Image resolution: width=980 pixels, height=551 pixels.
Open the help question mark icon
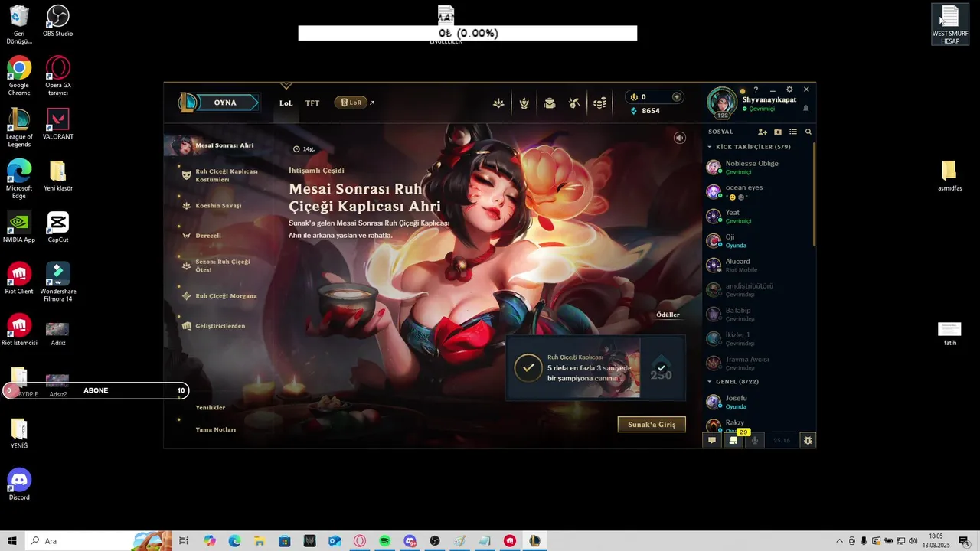click(756, 90)
